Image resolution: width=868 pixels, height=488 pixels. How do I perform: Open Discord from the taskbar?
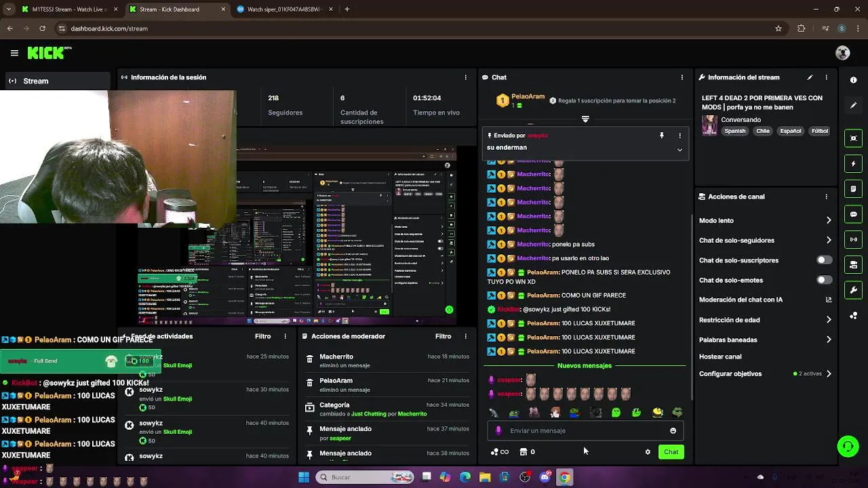(545, 477)
